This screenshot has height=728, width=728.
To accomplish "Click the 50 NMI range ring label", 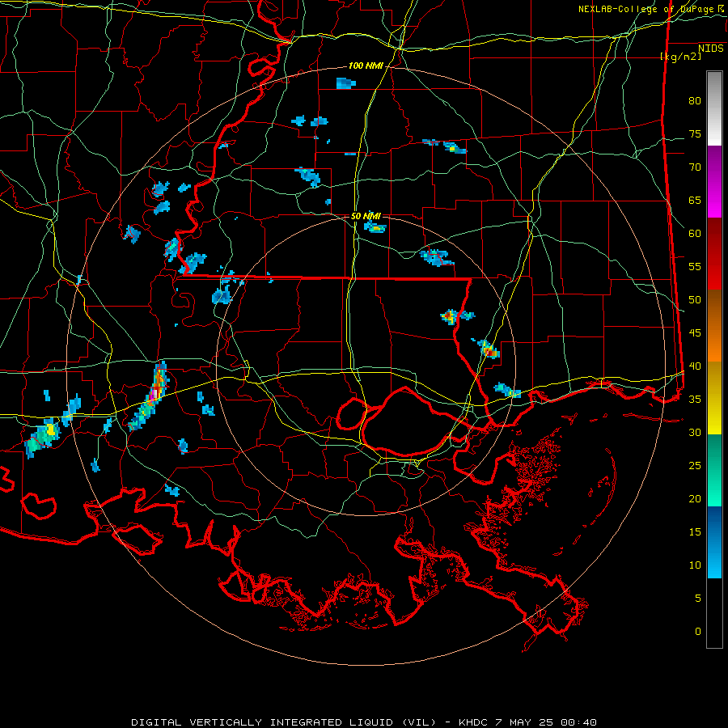I will [366, 216].
